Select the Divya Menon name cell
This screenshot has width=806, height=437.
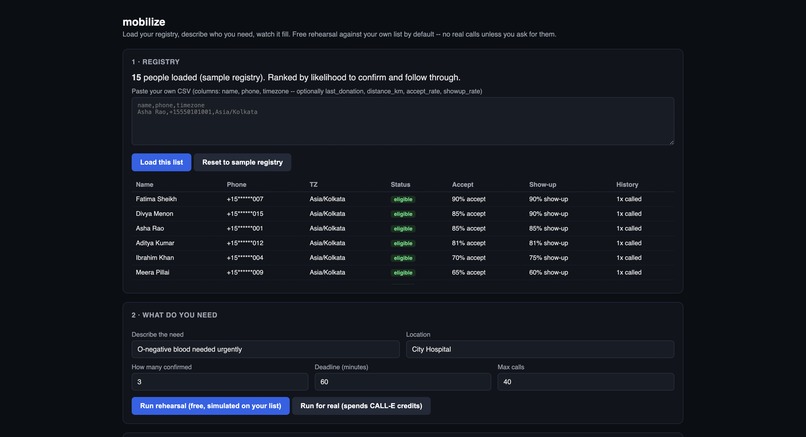click(x=154, y=214)
